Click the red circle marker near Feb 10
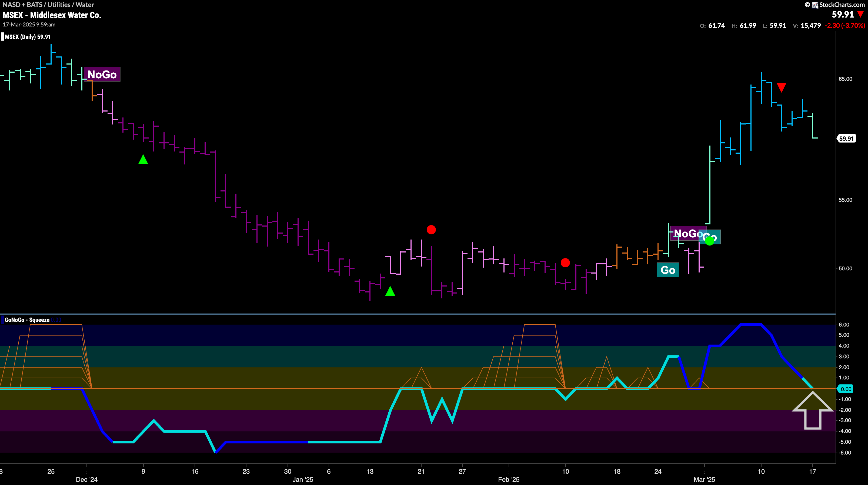The image size is (868, 485). pos(565,262)
